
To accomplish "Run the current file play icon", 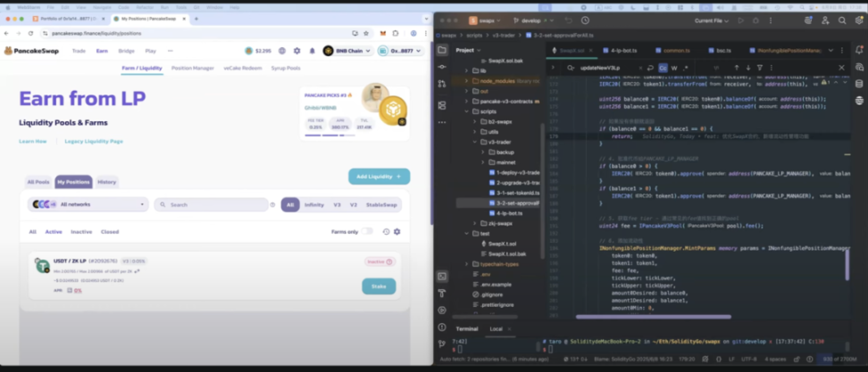I will pyautogui.click(x=740, y=21).
